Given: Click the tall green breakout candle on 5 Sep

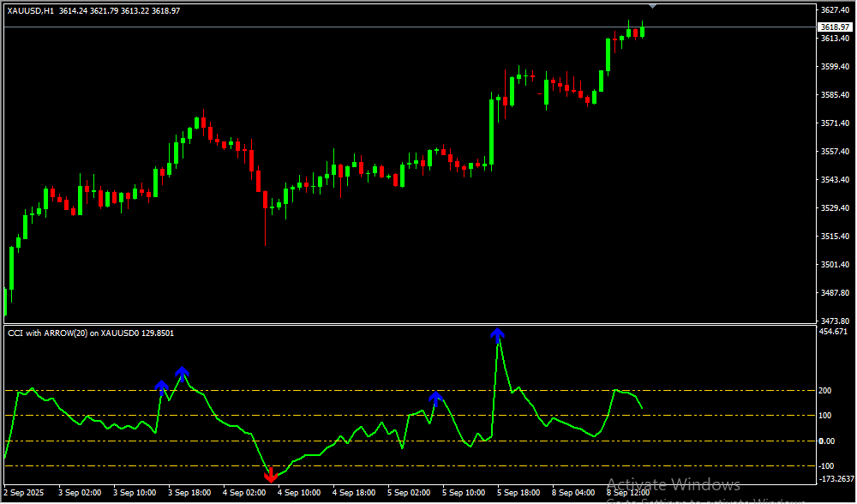Looking at the screenshot, I should tap(492, 131).
